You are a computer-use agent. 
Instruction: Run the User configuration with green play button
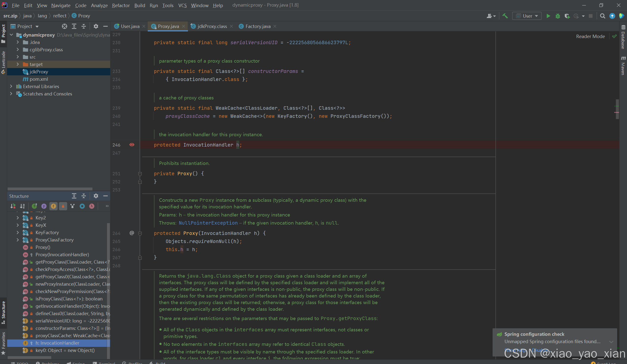point(548,16)
